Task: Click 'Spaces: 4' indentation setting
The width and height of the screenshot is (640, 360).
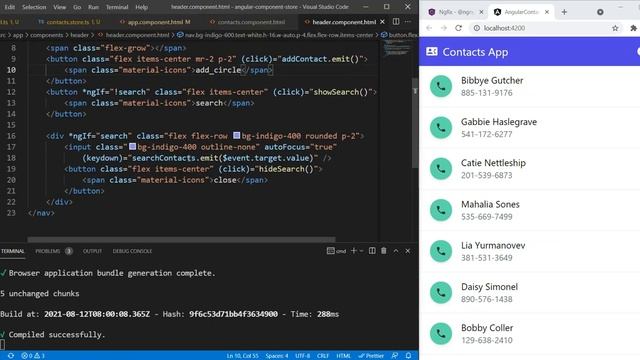Action: tap(277, 356)
